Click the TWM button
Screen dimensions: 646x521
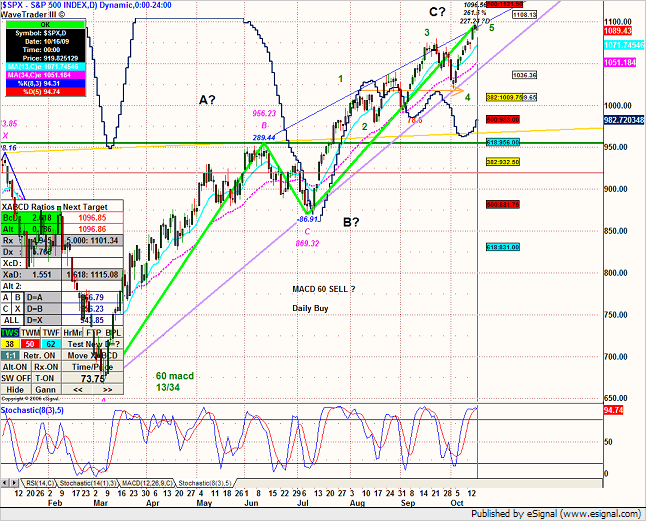pos(30,333)
